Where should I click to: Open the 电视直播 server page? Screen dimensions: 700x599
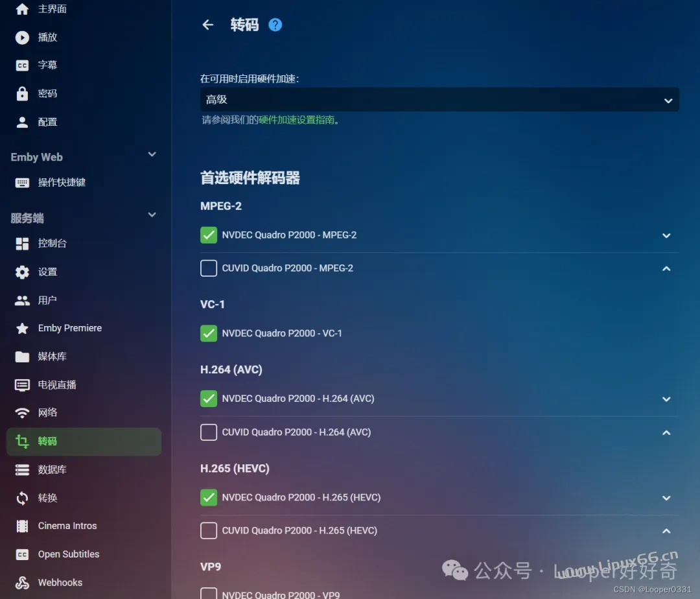(x=57, y=385)
